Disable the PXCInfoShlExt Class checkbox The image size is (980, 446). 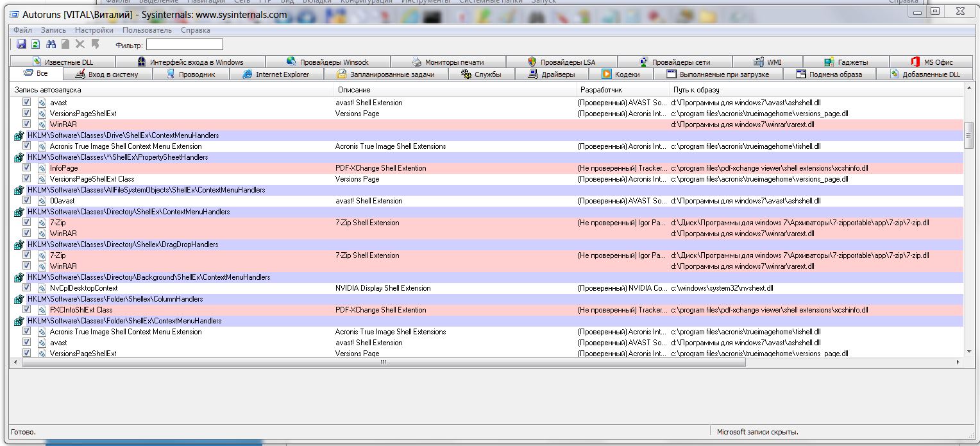pos(26,309)
